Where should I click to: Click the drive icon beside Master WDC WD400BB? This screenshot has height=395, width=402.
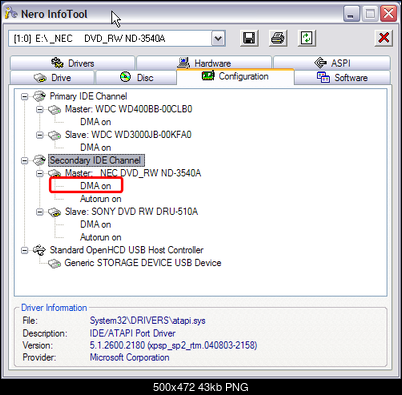tap(54, 109)
